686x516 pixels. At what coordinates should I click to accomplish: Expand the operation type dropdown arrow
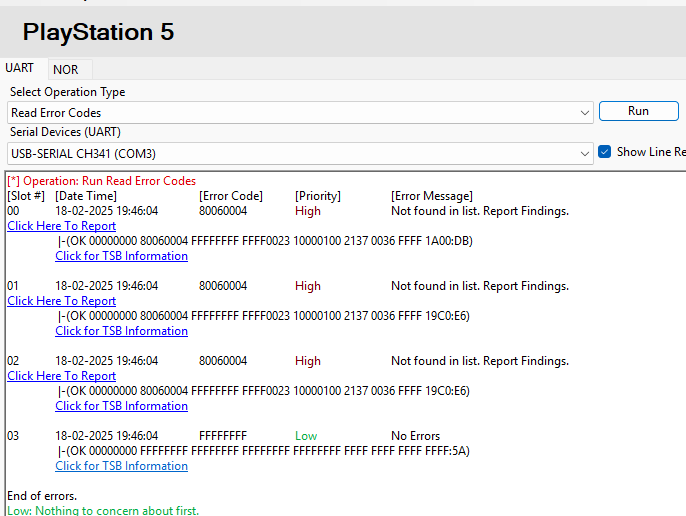pos(584,113)
